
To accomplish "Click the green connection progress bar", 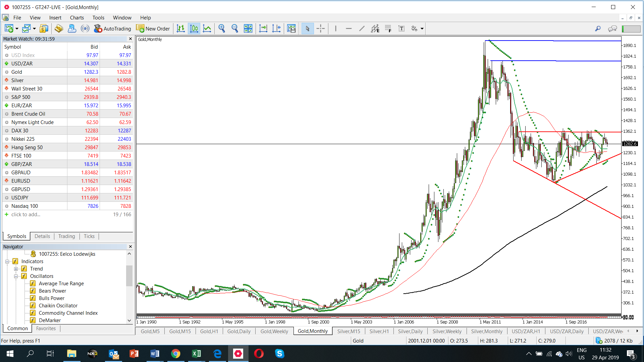I will click(x=631, y=29).
